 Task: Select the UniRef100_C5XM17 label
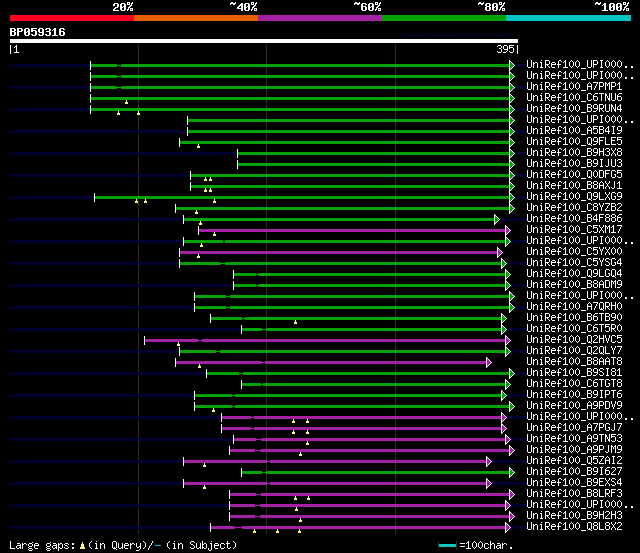pyautogui.click(x=574, y=230)
